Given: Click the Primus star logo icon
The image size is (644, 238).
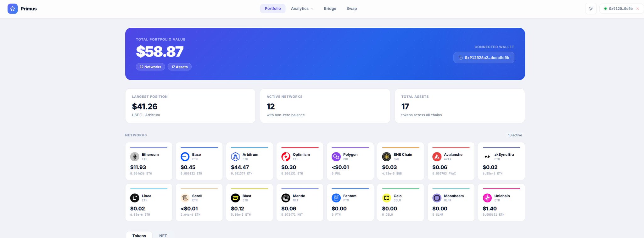Looking at the screenshot, I should pyautogui.click(x=13, y=8).
